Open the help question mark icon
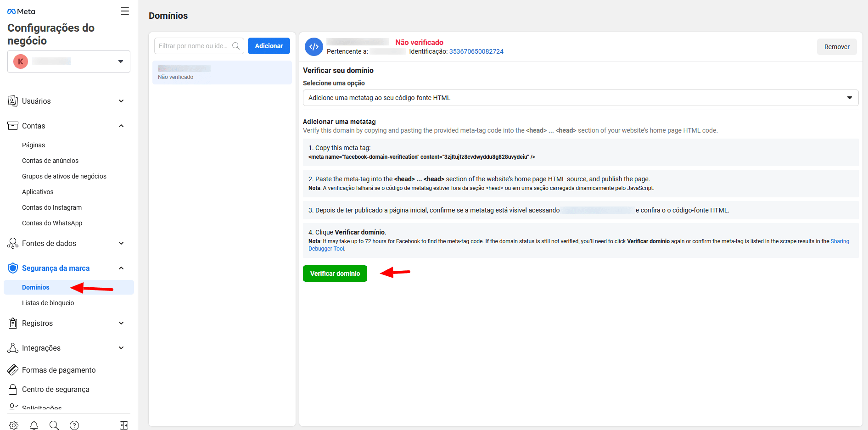The height and width of the screenshot is (430, 868). [74, 425]
